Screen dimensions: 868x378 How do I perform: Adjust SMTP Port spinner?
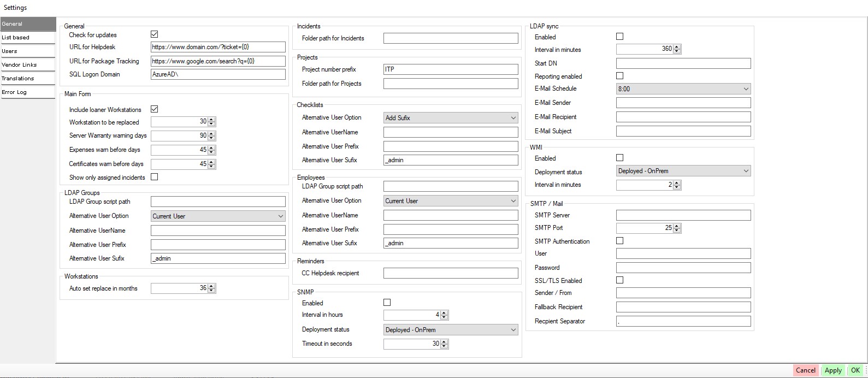[649, 228]
